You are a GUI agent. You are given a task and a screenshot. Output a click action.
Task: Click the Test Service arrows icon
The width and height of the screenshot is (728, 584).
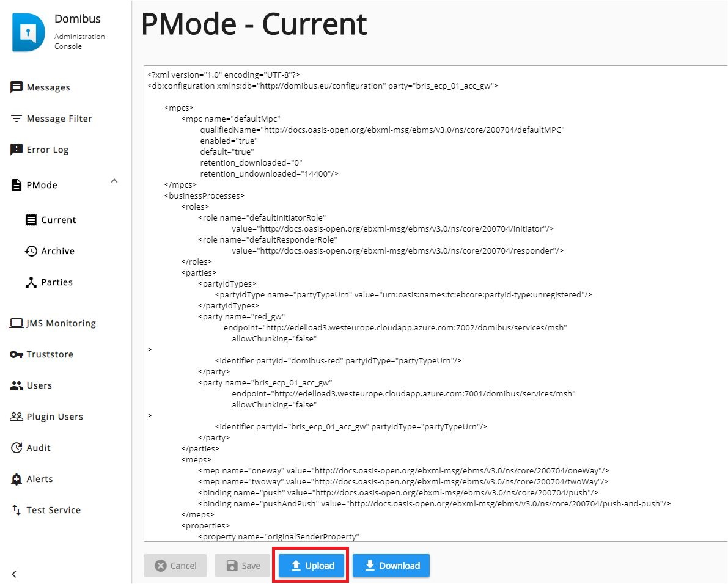17,510
